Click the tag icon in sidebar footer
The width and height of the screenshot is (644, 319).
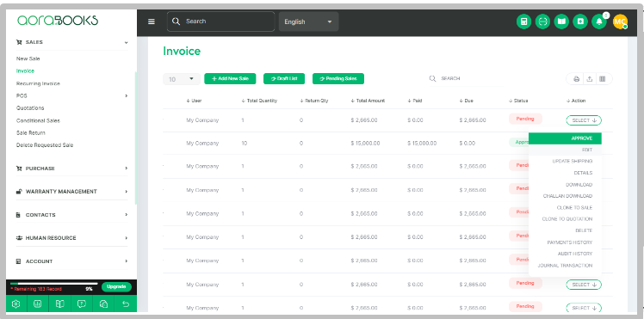(103, 304)
